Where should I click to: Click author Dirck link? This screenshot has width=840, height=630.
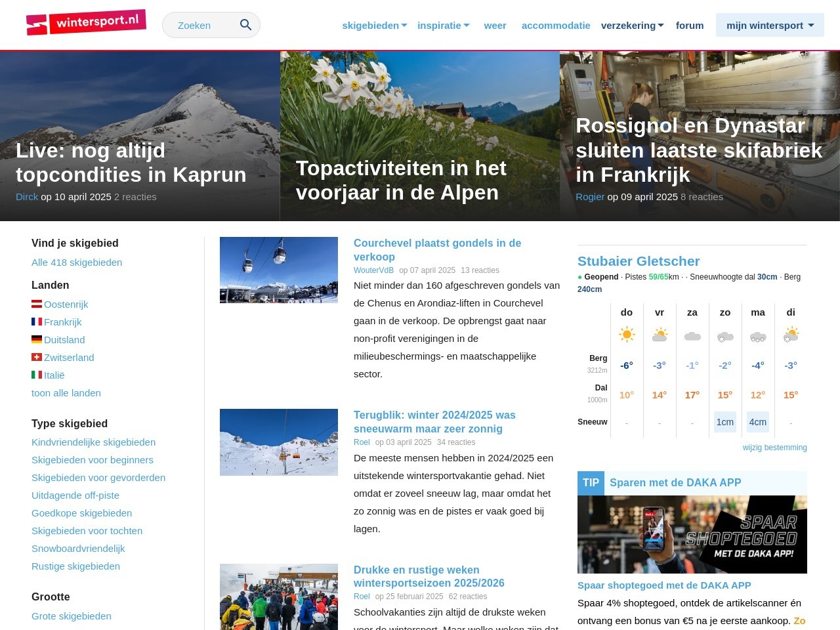point(27,197)
